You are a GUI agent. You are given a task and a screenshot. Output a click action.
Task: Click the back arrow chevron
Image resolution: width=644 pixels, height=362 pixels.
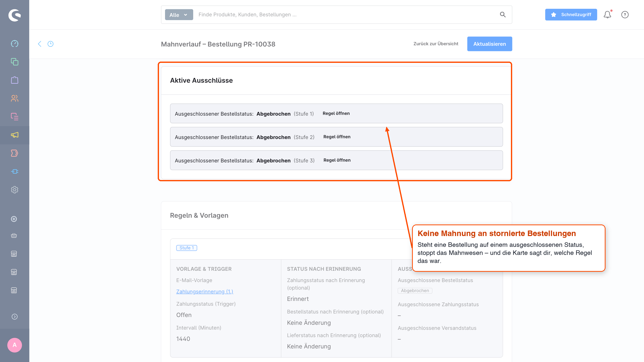39,44
